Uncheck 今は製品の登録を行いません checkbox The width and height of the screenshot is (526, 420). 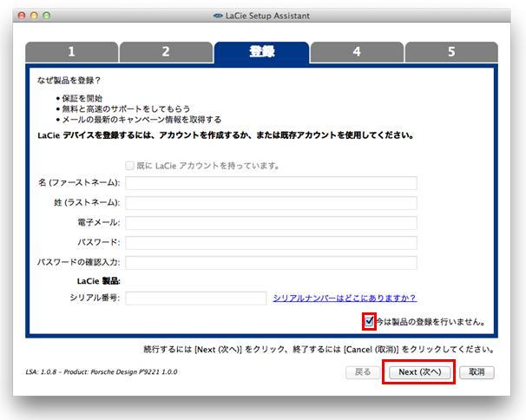coord(369,321)
